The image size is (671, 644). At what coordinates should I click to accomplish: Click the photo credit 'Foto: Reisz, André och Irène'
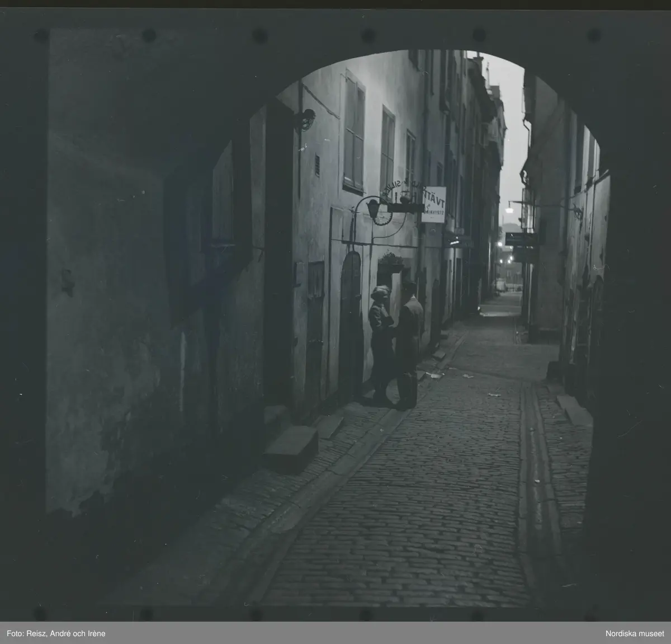tap(57, 633)
